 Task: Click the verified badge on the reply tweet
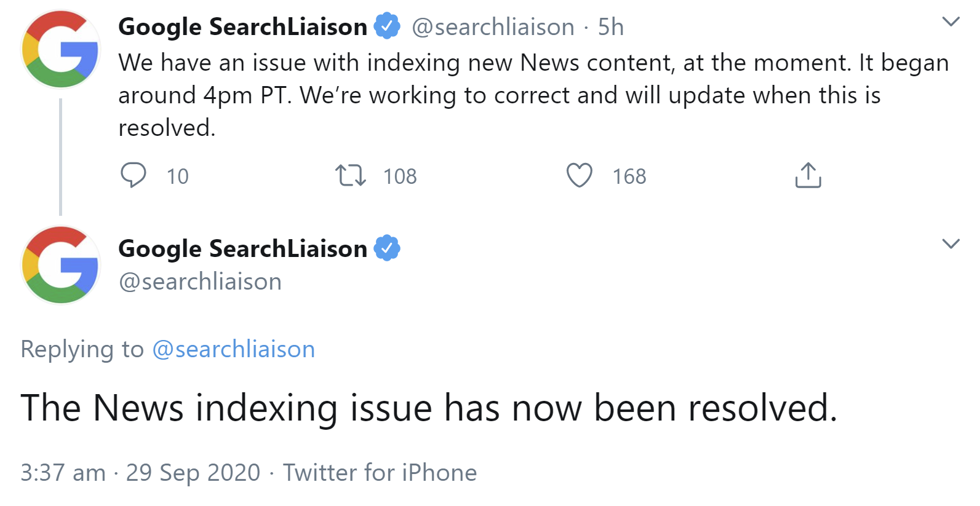388,248
